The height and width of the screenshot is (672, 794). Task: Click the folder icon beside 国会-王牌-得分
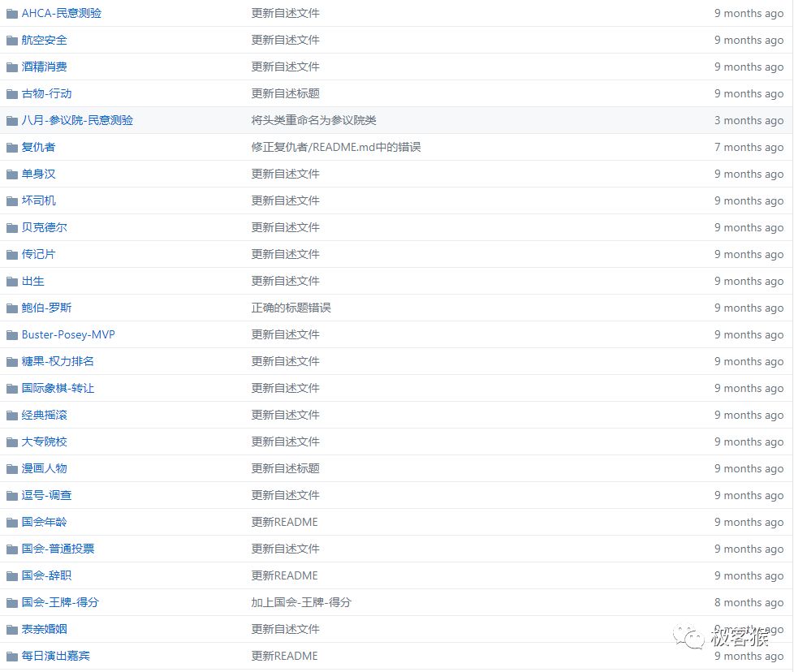click(x=12, y=603)
